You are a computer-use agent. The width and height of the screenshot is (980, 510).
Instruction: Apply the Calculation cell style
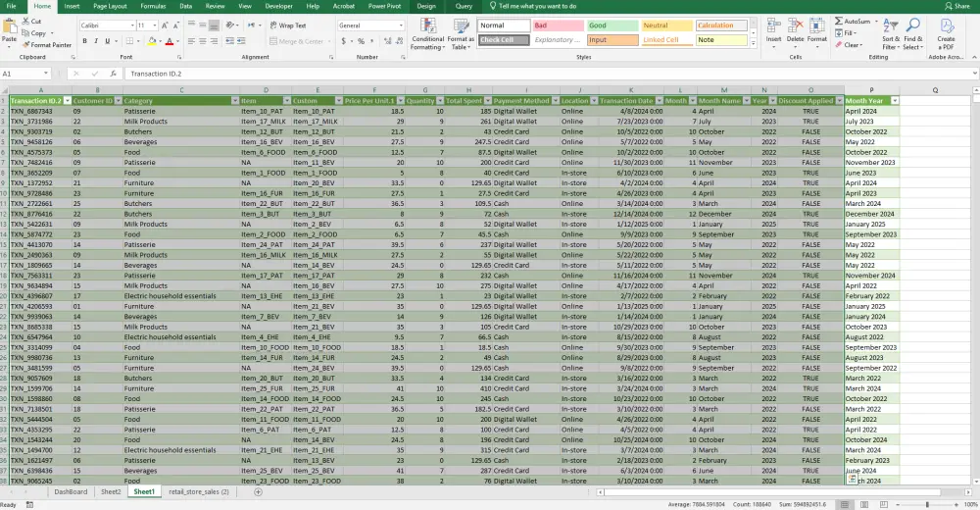point(721,25)
